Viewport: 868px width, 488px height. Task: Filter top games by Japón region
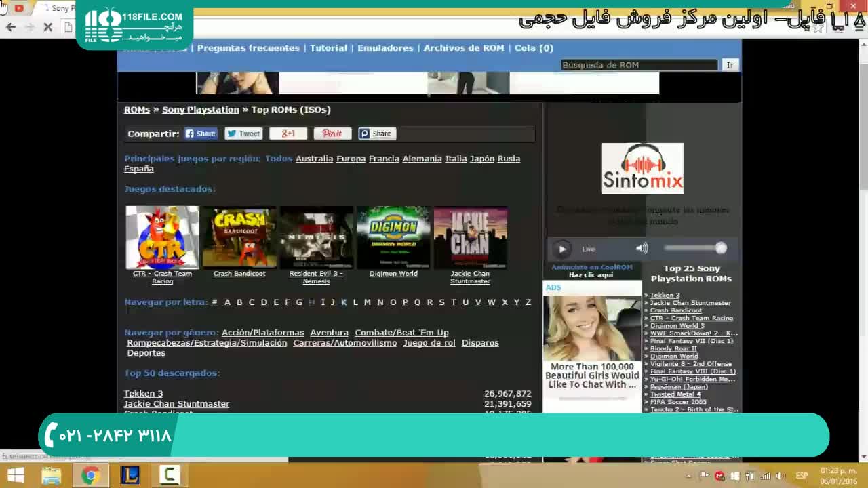(482, 159)
